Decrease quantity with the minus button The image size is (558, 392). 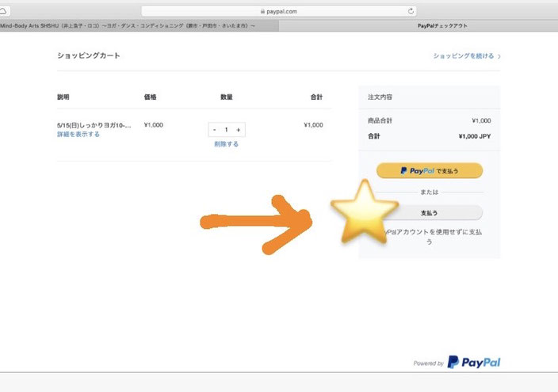pos(214,130)
